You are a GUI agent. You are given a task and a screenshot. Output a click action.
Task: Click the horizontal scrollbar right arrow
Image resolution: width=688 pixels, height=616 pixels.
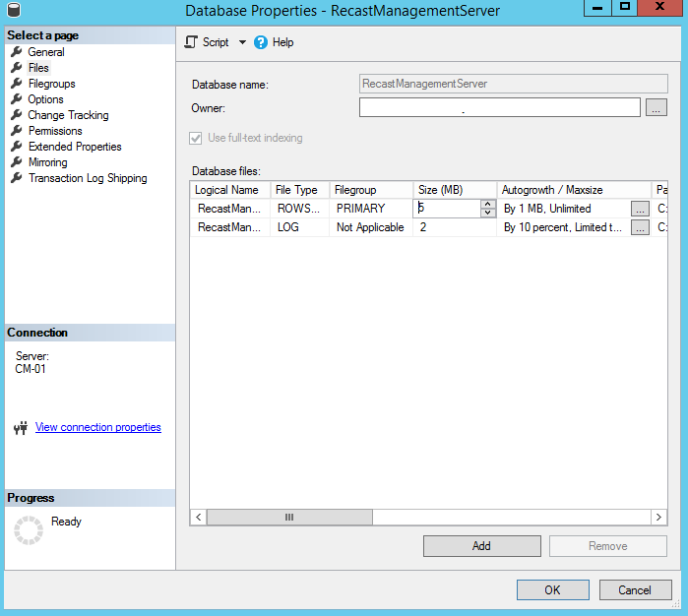[x=659, y=517]
